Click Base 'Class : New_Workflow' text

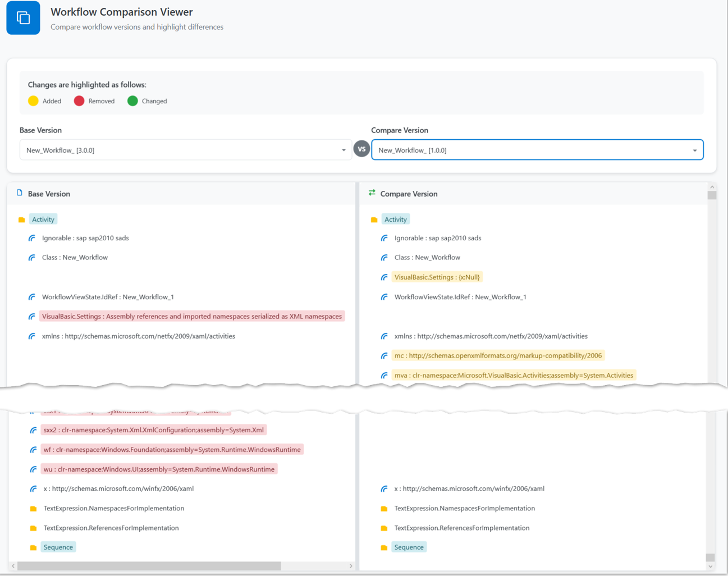75,258
